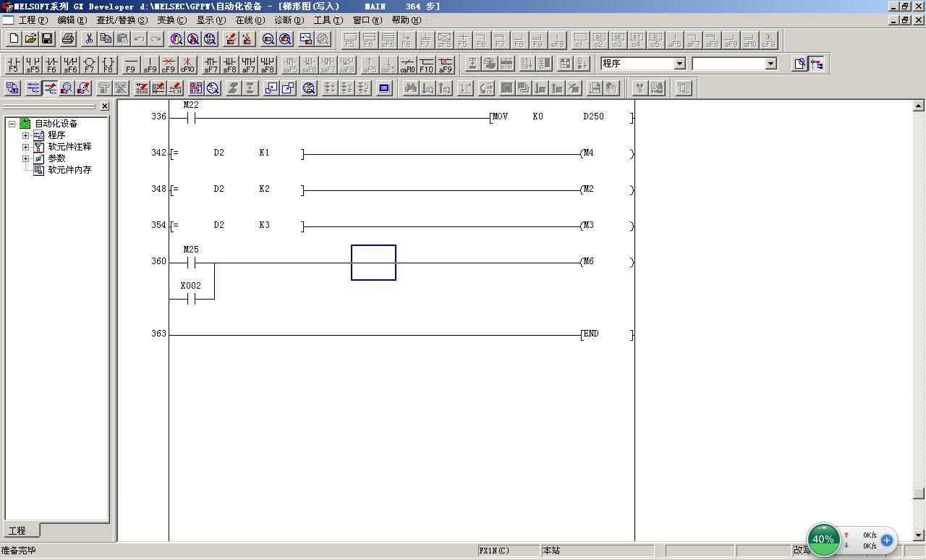Insert closed contact with F6 icon
The width and height of the screenshot is (926, 560).
[51, 64]
